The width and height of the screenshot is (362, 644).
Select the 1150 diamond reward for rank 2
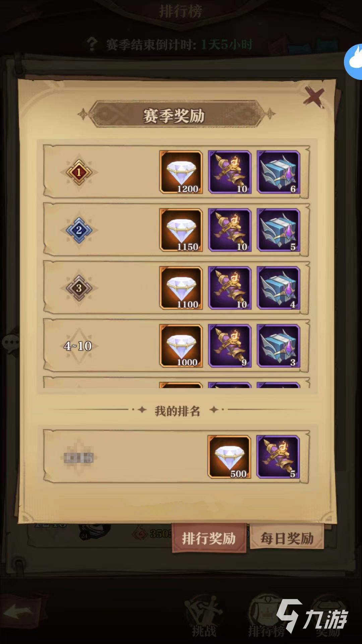click(181, 230)
